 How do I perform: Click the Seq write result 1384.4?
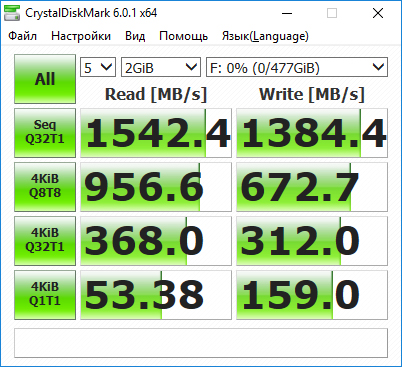click(312, 133)
